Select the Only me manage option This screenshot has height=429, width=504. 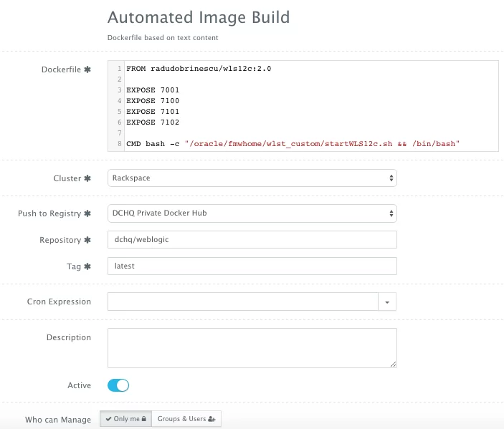126,419
